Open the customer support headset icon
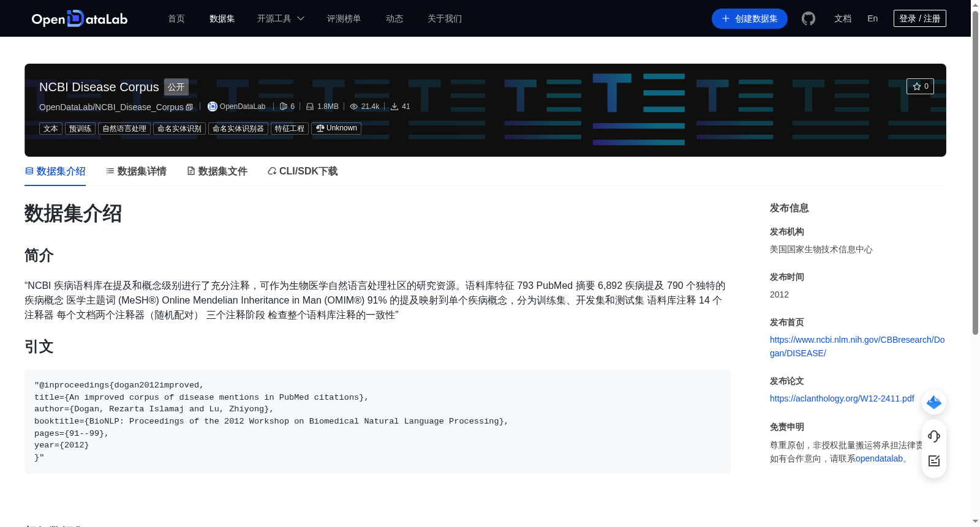Image resolution: width=980 pixels, height=527 pixels. click(x=934, y=436)
